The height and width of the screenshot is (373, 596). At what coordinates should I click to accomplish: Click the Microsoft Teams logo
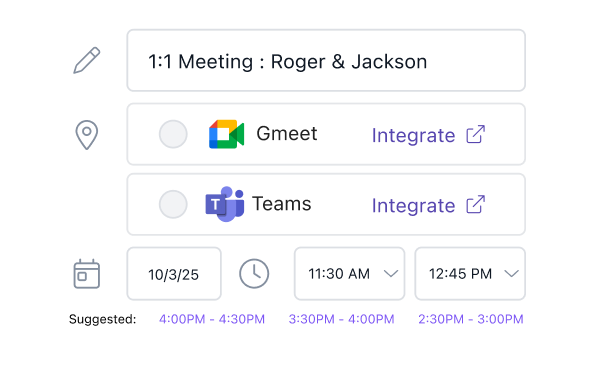[225, 204]
